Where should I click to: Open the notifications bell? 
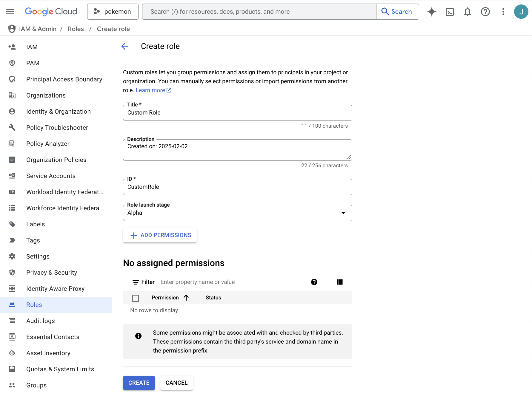[x=468, y=12]
